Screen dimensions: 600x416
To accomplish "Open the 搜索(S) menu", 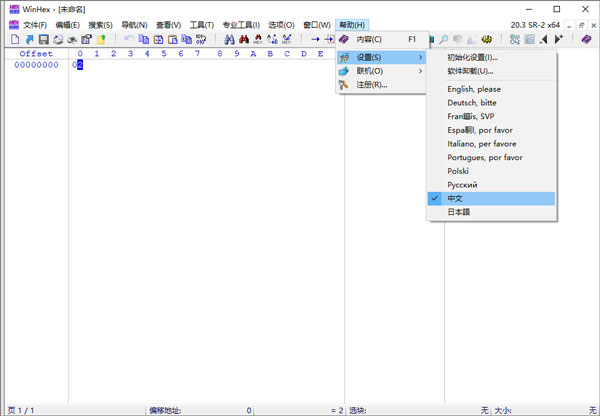I will pos(100,25).
